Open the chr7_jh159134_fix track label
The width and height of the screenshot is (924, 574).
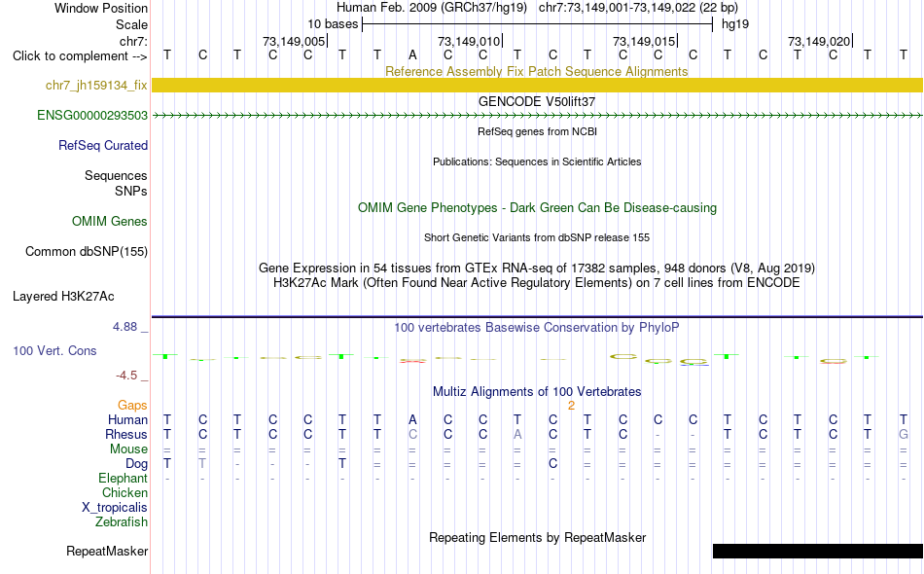(96, 86)
